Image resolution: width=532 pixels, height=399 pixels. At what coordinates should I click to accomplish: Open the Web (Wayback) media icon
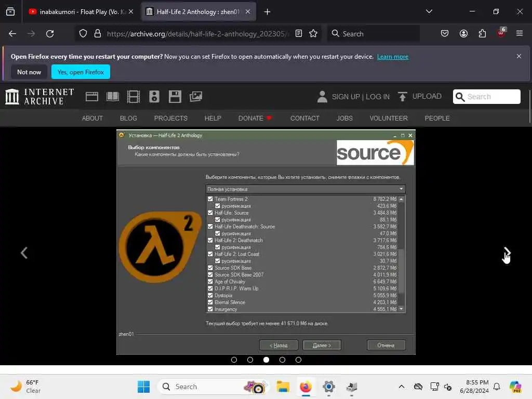[x=92, y=97]
